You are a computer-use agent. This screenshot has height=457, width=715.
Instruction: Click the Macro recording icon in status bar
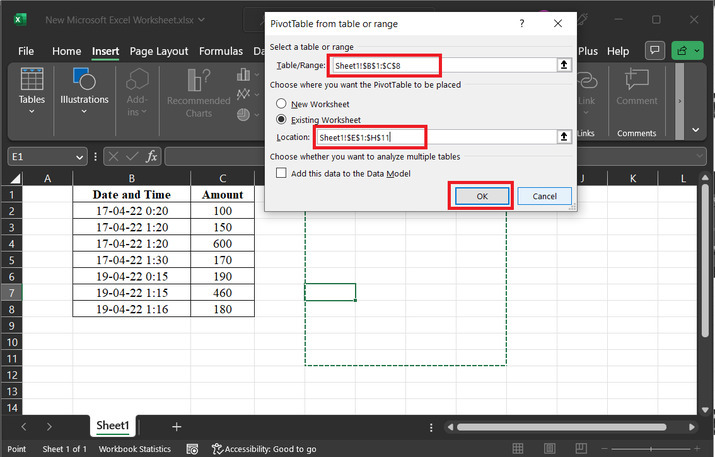coord(191,449)
